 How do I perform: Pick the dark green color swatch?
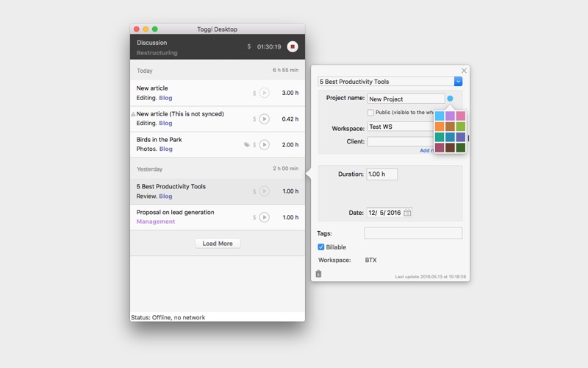point(461,147)
